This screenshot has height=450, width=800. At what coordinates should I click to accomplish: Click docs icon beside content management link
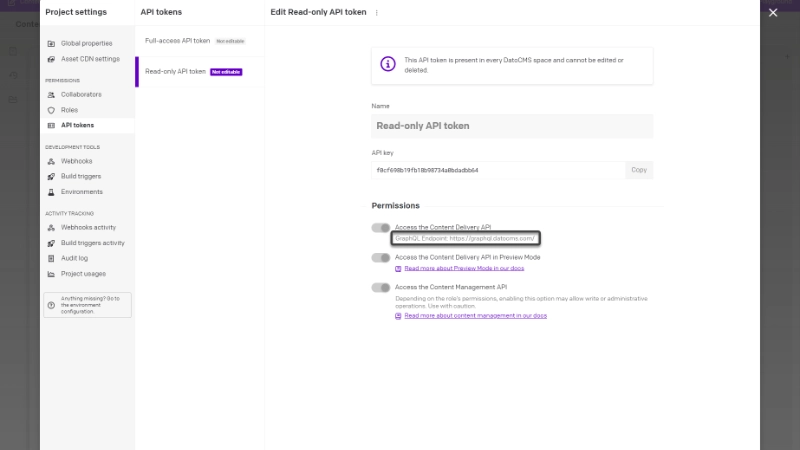point(398,316)
